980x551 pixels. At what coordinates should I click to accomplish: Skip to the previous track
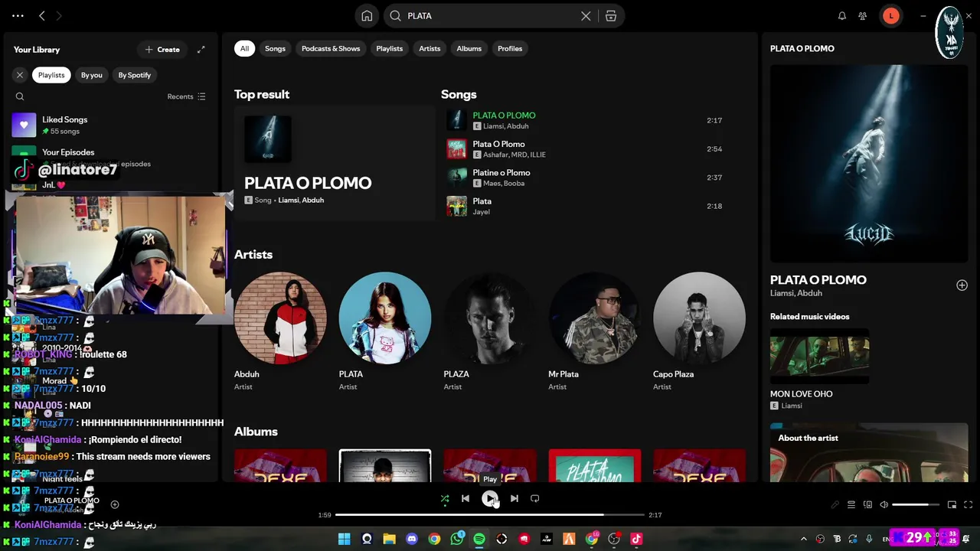(x=465, y=499)
